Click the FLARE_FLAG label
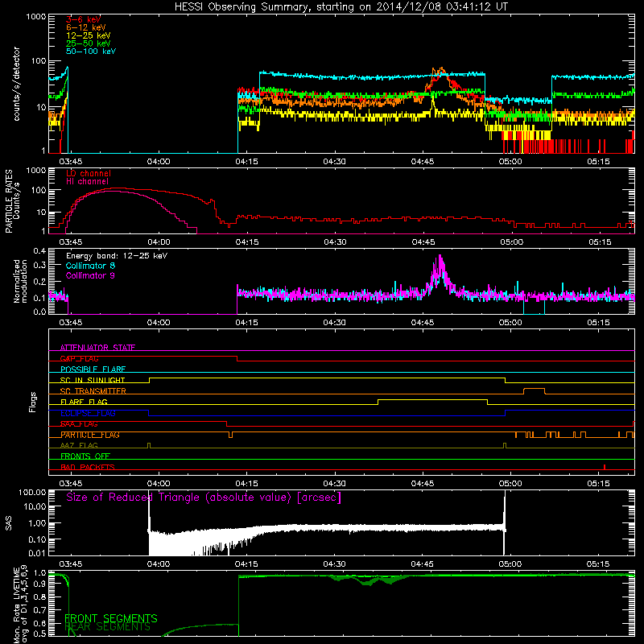Viewport: 644px width, 644px height. coord(84,402)
